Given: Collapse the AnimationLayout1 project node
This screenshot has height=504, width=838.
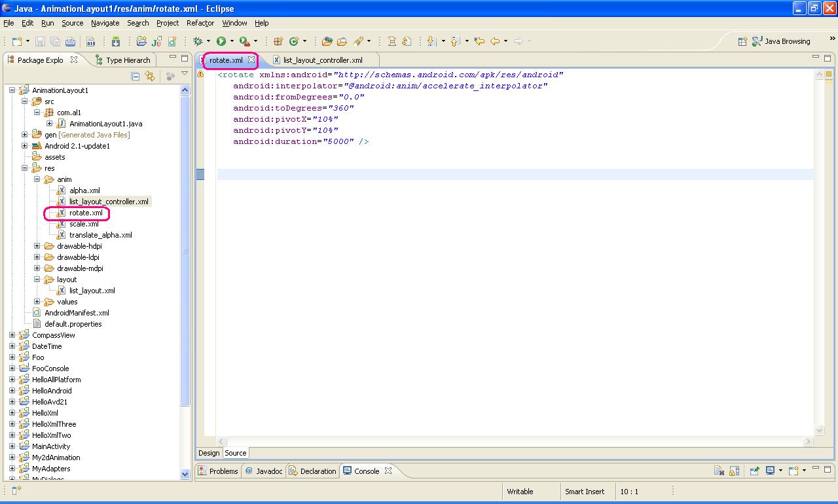Looking at the screenshot, I should 12,90.
